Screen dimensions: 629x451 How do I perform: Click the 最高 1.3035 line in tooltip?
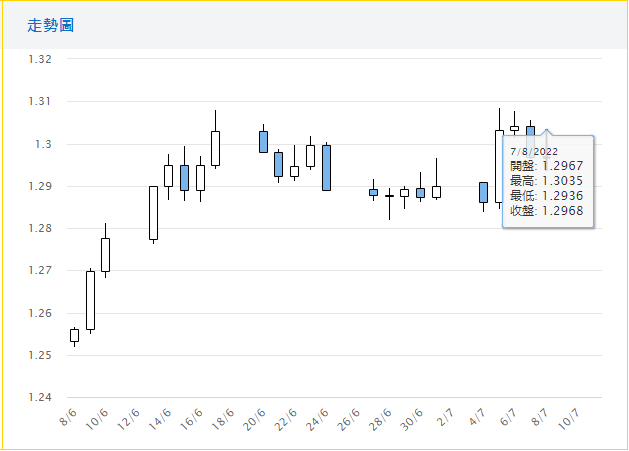coord(546,180)
